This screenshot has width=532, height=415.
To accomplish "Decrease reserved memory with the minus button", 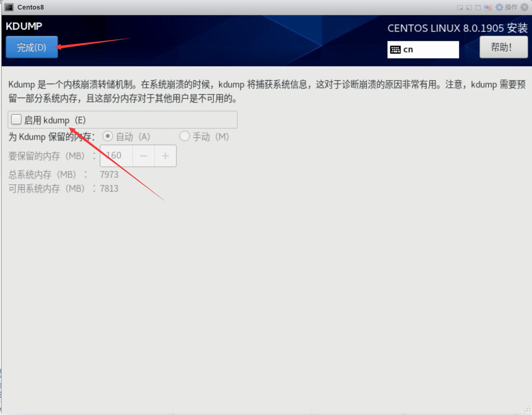I will [144, 155].
